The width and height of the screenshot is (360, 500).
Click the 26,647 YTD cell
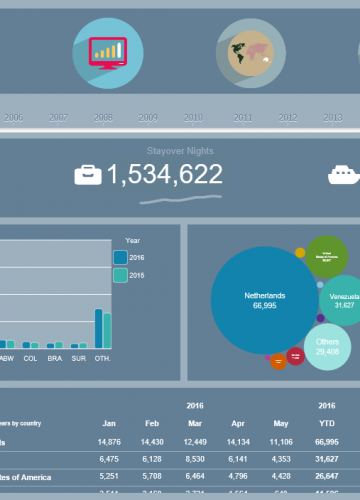(327, 476)
